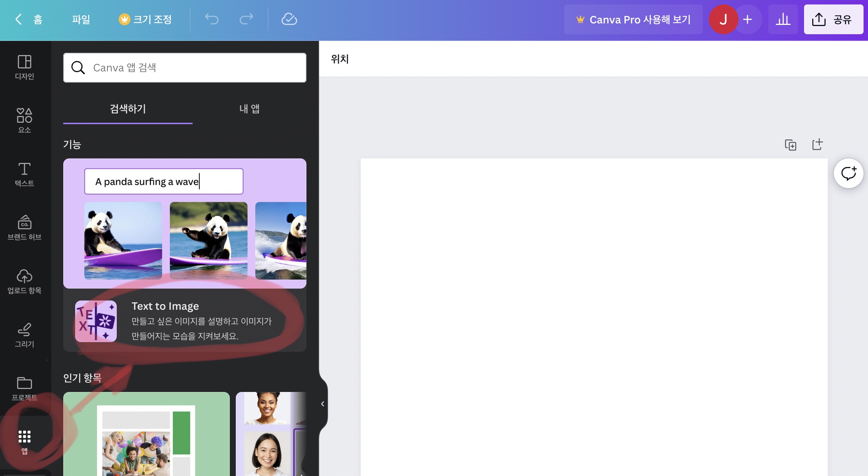Open the 디자인 panel in sidebar

tap(25, 67)
